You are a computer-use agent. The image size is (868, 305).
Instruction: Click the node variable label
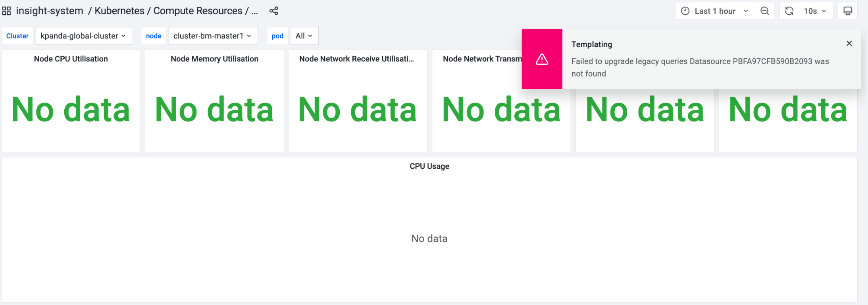pos(154,36)
